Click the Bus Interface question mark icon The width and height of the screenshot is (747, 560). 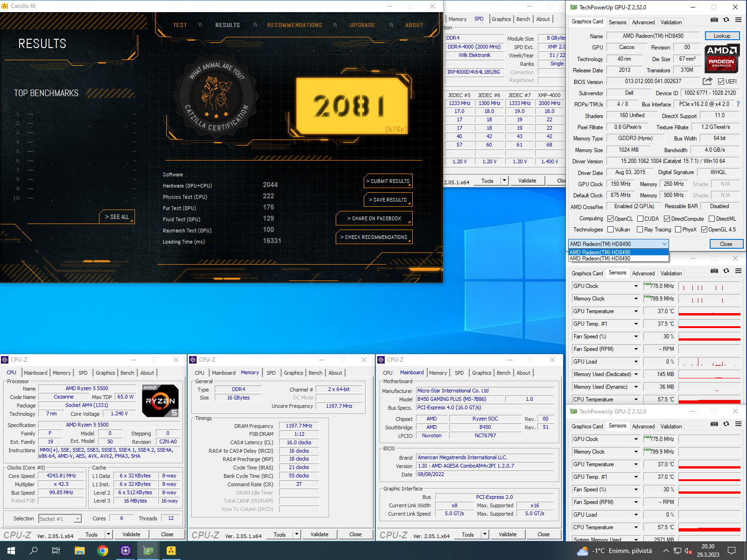tap(738, 105)
